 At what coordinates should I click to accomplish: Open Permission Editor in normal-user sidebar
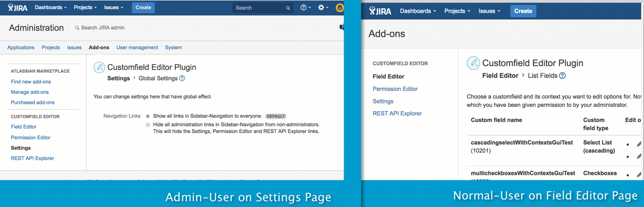coord(395,89)
